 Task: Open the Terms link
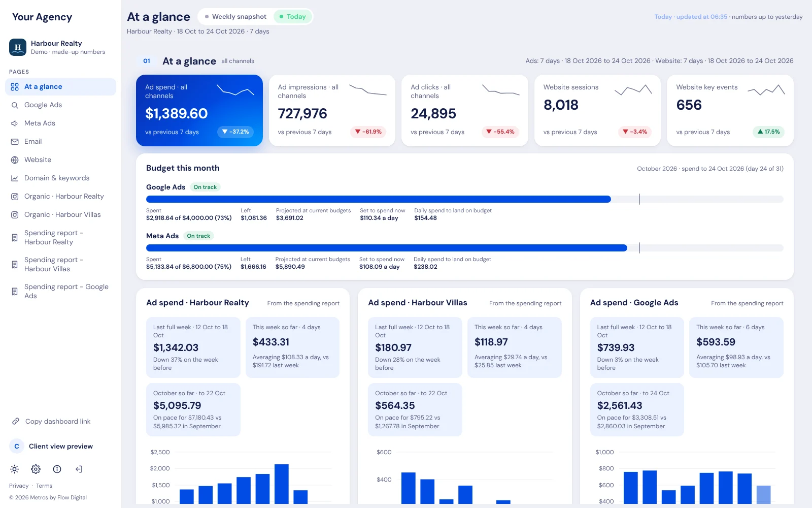click(x=44, y=486)
